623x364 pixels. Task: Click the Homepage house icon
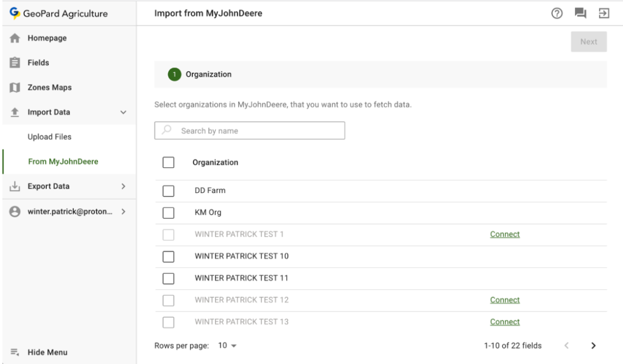(x=15, y=38)
